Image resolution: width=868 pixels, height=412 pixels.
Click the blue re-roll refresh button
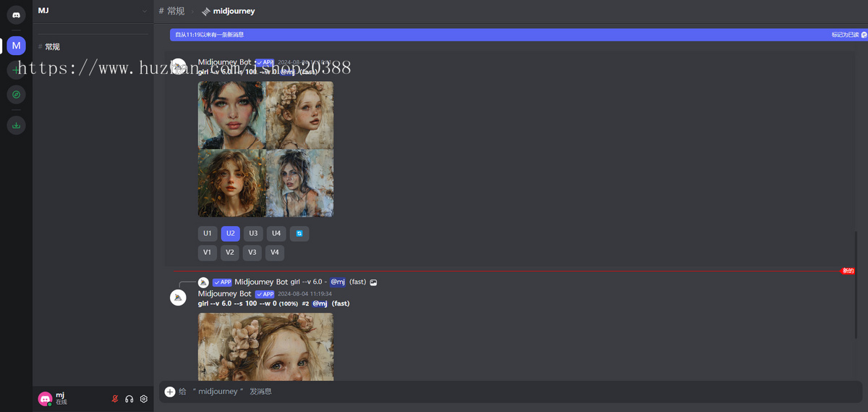pyautogui.click(x=299, y=233)
